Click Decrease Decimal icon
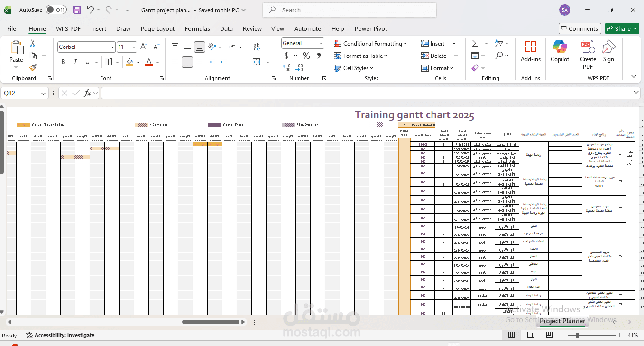Image resolution: width=644 pixels, height=346 pixels. tap(299, 68)
